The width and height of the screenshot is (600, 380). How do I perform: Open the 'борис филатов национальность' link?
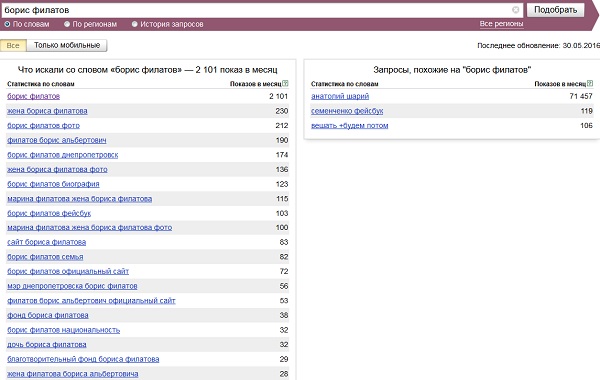(x=64, y=330)
